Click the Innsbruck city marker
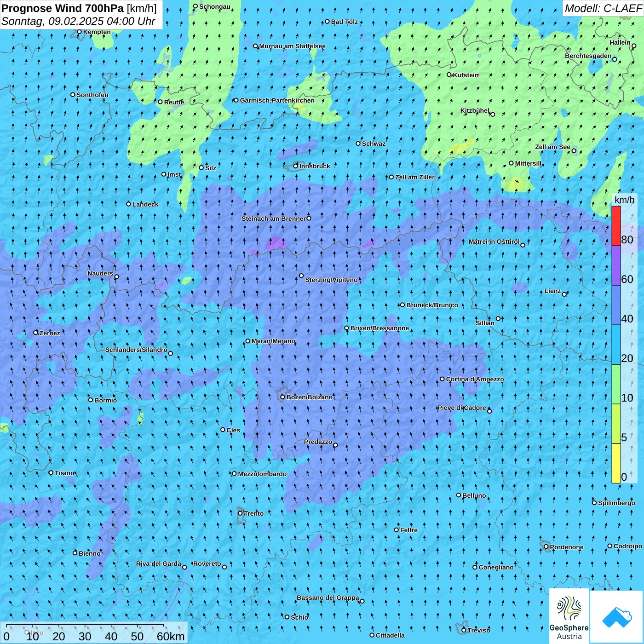 click(296, 166)
